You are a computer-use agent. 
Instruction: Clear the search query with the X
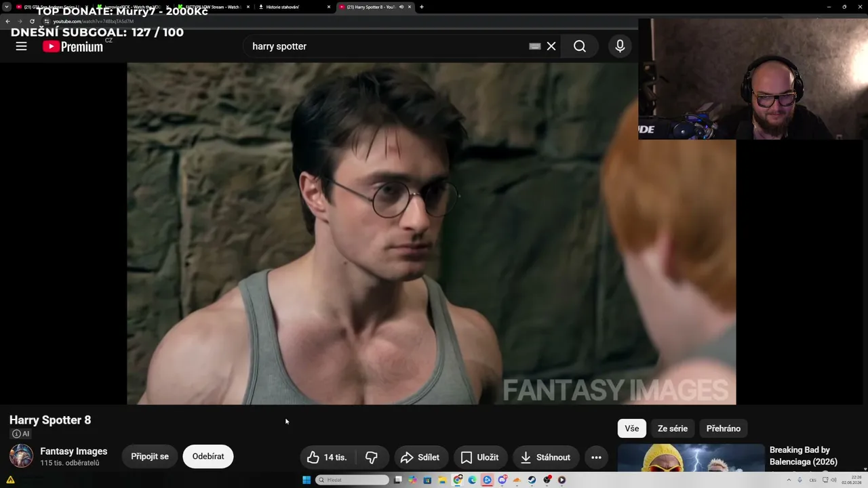tap(551, 46)
